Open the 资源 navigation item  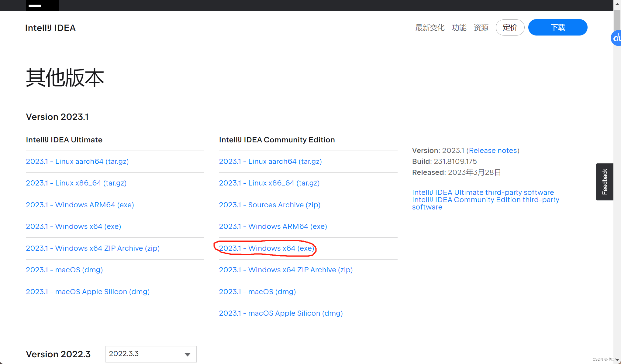[481, 28]
